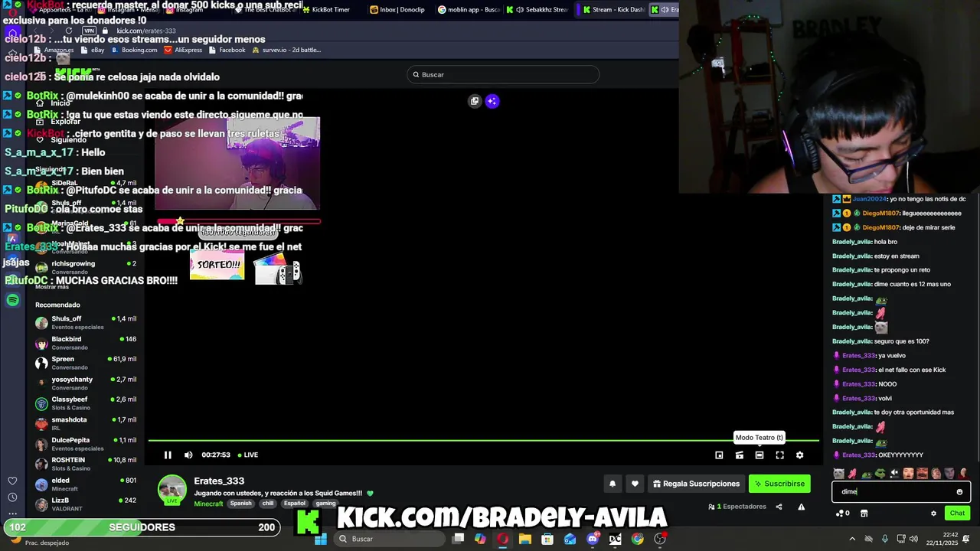Screen dimensions: 980x551
Task: Expand followed list with Mostrar más
Action: (x=52, y=287)
